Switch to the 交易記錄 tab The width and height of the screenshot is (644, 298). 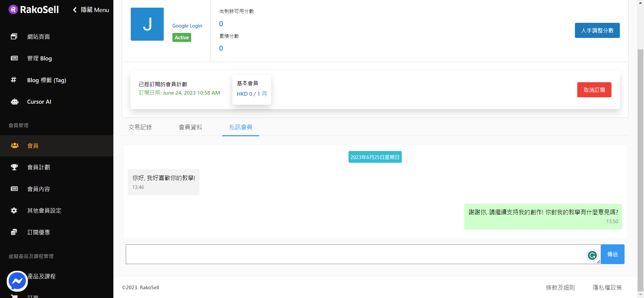point(140,127)
